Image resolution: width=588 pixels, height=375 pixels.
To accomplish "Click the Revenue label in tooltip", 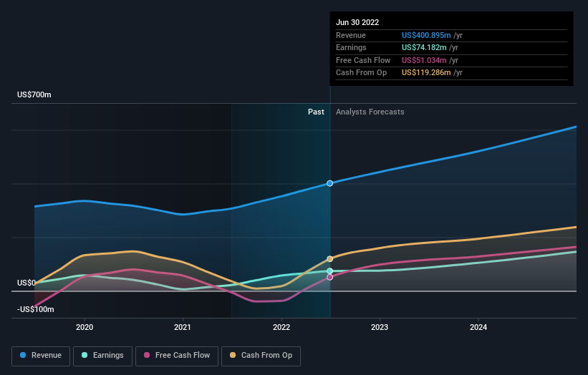I will click(351, 35).
